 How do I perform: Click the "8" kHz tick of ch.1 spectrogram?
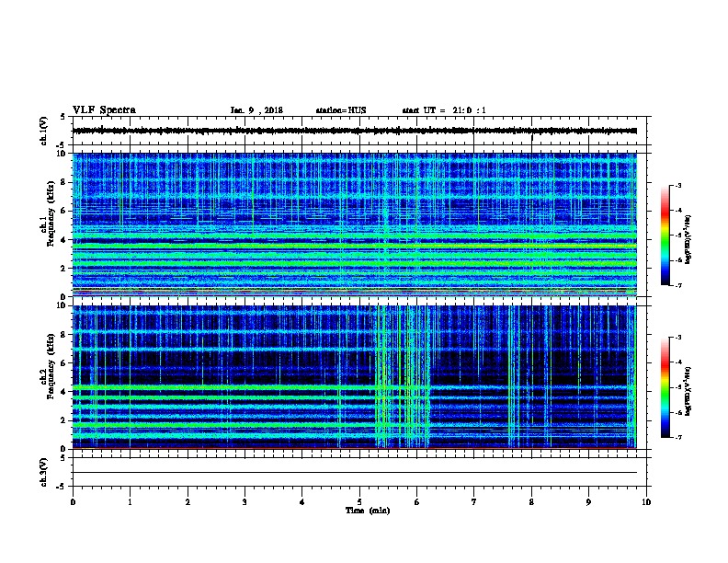pos(63,182)
